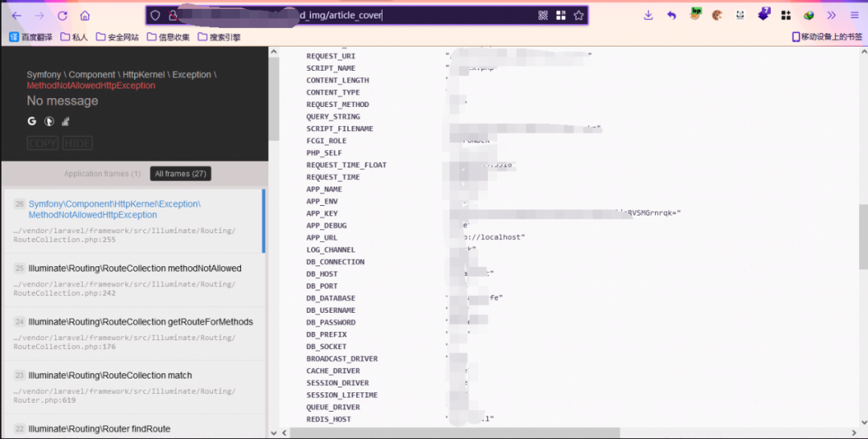Click the LOG_CHANNEL variable name
Image resolution: width=868 pixels, height=439 pixels.
pyautogui.click(x=330, y=250)
